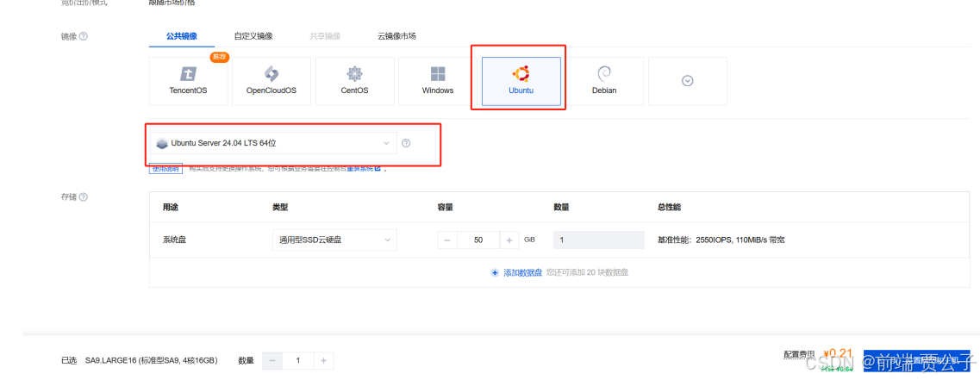The height and width of the screenshot is (380, 980).
Task: Decrease system disk capacity with minus button
Action: click(447, 240)
